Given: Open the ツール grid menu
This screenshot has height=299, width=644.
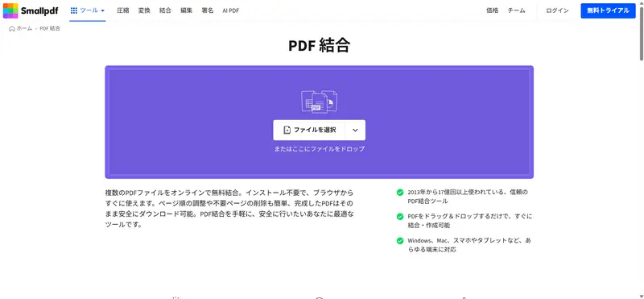Looking at the screenshot, I should (88, 10).
